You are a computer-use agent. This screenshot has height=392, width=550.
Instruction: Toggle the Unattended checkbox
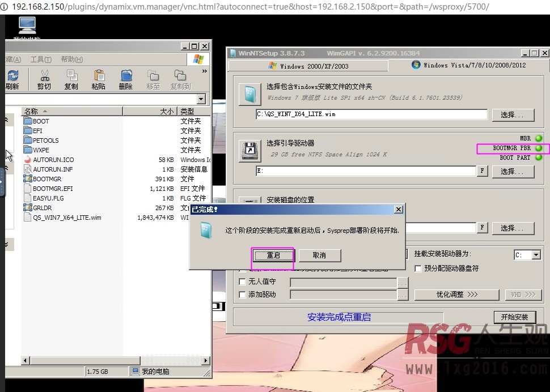pos(242,282)
